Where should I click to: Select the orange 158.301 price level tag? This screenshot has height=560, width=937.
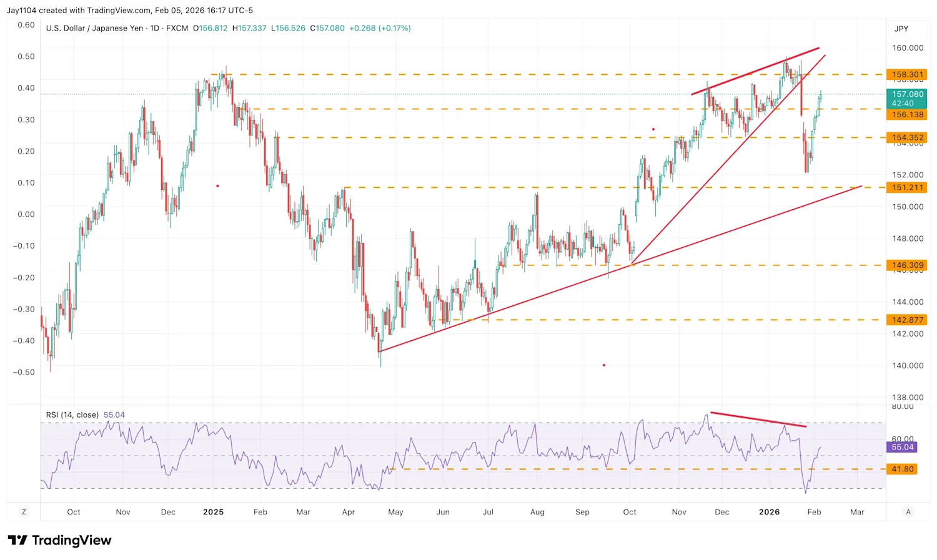906,74
